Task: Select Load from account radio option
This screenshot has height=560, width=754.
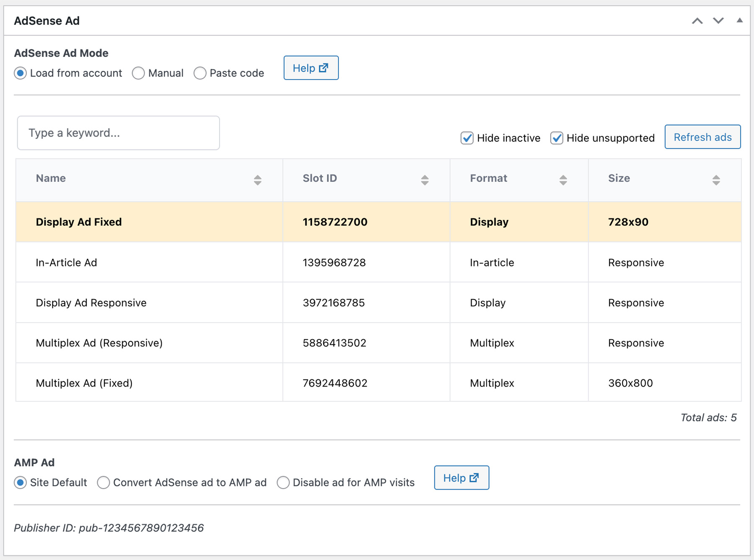Action: click(x=20, y=73)
